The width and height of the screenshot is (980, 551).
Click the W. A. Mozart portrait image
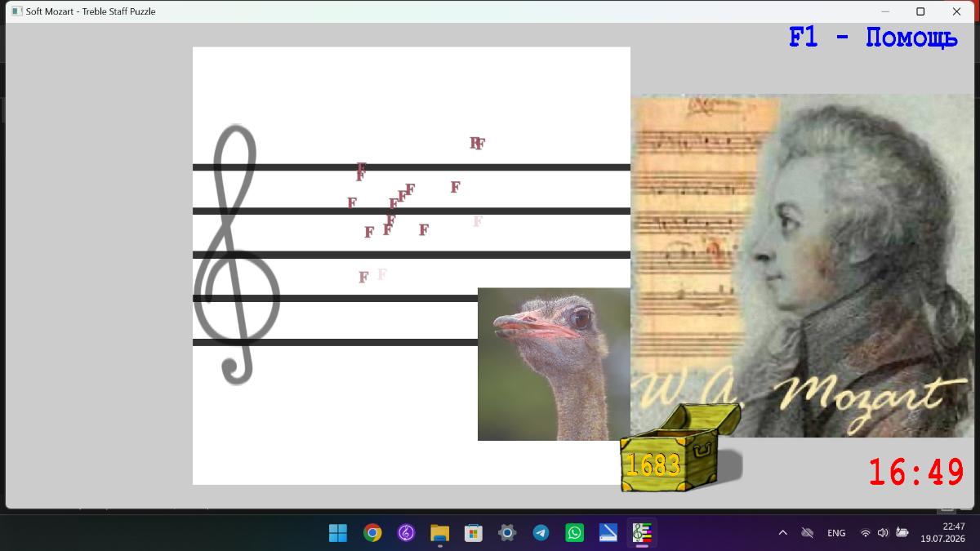tap(803, 266)
